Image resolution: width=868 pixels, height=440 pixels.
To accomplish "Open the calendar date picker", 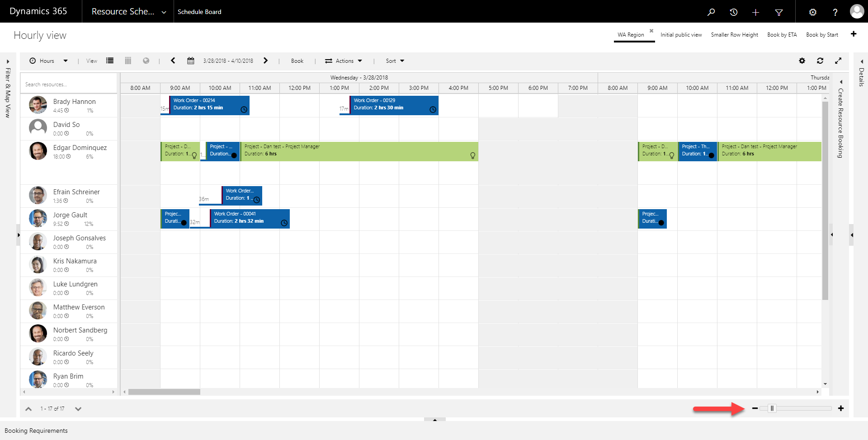I will (190, 61).
